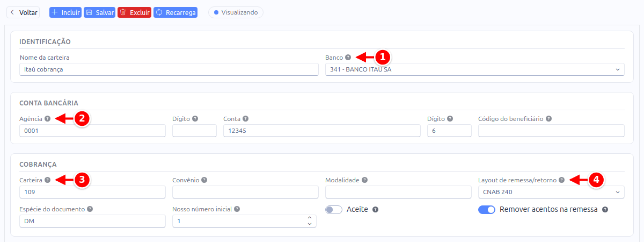Open help icon next to Modalidade label
This screenshot has height=242, width=644.
point(365,180)
